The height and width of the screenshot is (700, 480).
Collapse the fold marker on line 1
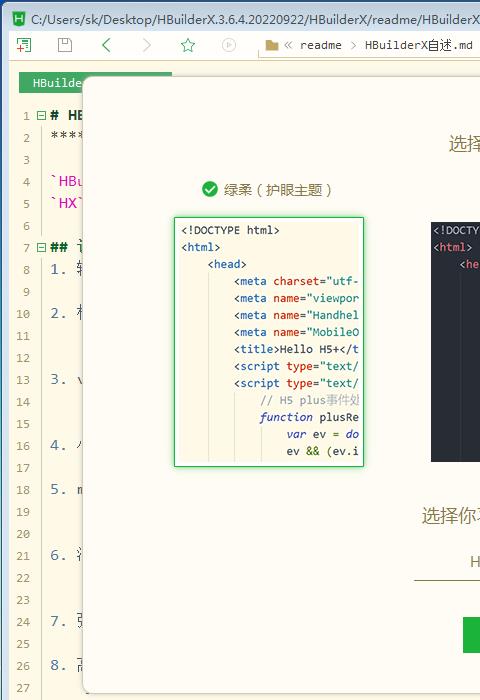pos(42,116)
